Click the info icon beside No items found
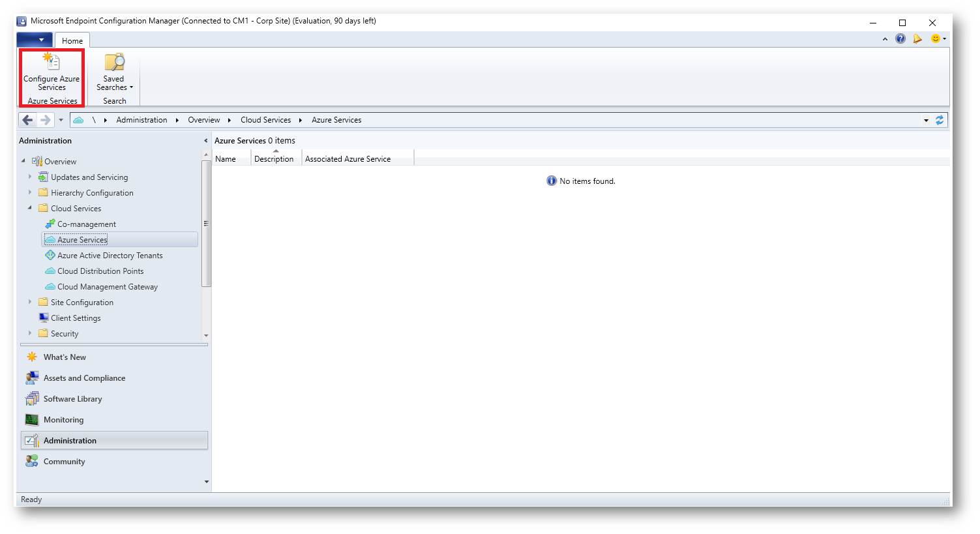 [x=552, y=181]
